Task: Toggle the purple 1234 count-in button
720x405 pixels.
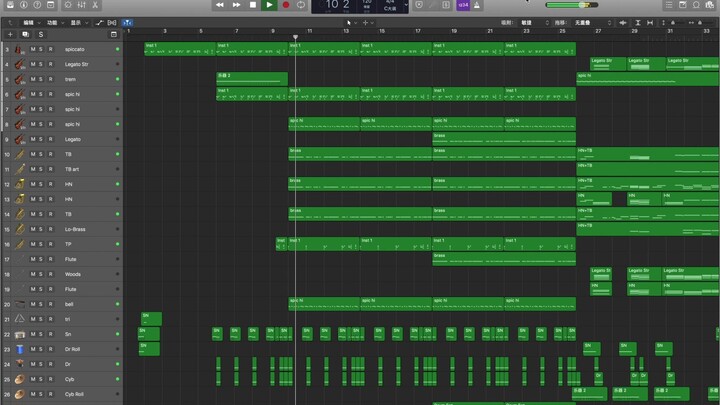Action: 463,5
